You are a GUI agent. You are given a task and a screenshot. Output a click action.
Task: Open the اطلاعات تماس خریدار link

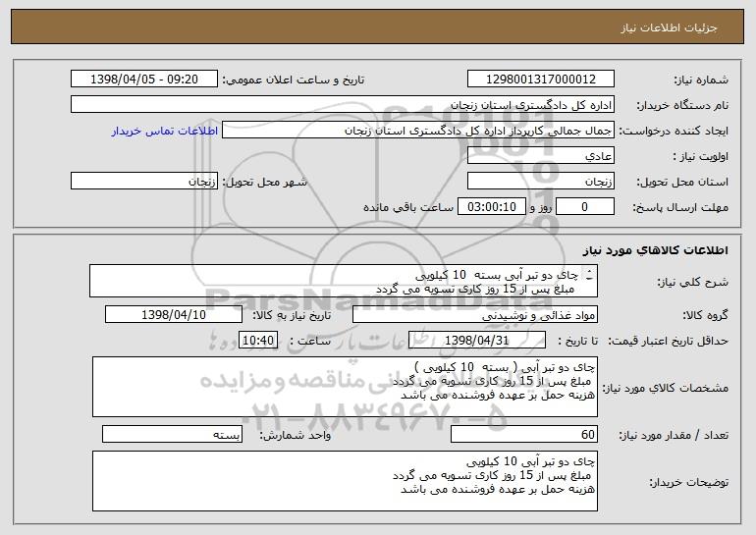pyautogui.click(x=165, y=131)
